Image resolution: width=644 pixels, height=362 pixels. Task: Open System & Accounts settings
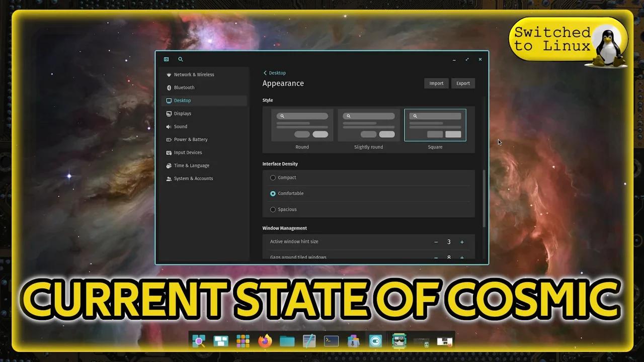coord(193,178)
